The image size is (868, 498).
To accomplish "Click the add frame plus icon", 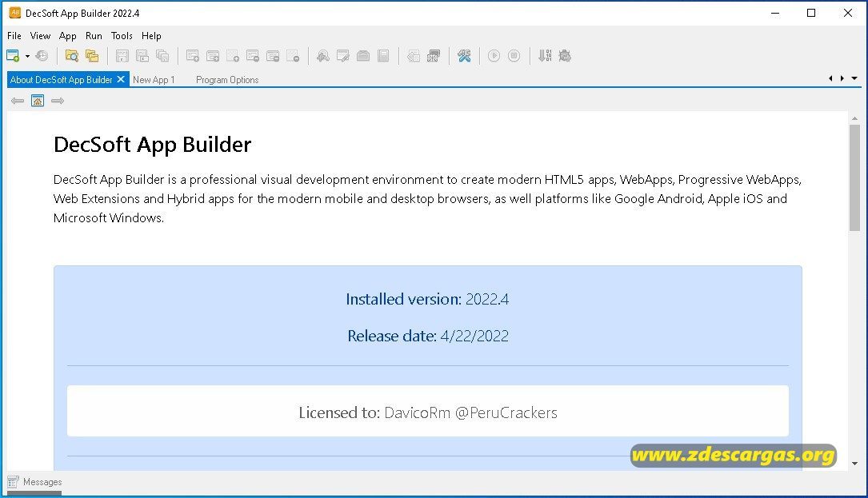I will [233, 55].
